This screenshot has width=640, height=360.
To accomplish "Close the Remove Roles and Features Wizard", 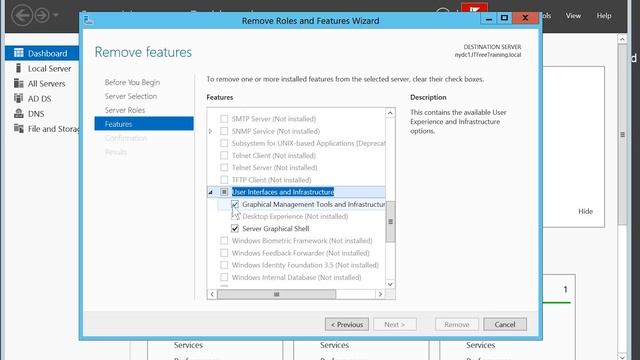I will [x=525, y=18].
